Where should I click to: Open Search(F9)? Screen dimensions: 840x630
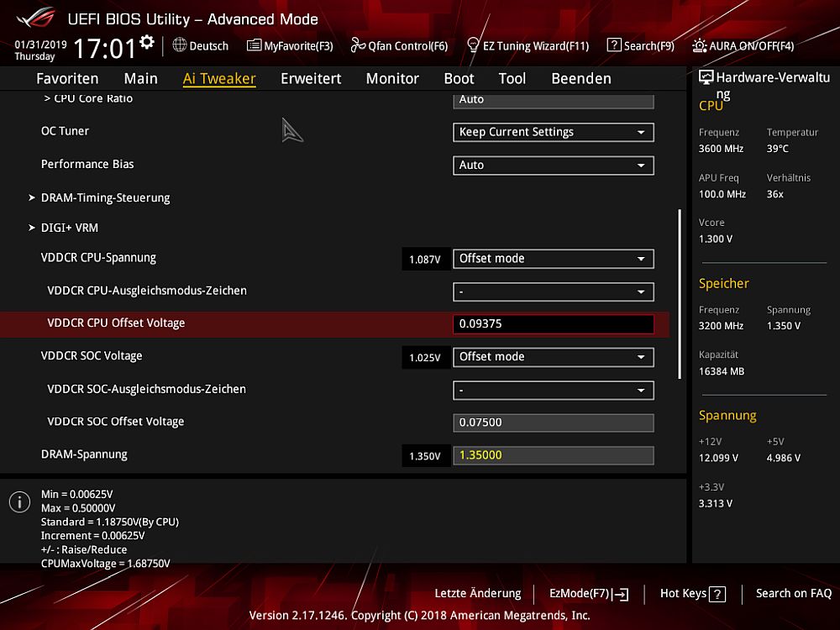pyautogui.click(x=641, y=45)
